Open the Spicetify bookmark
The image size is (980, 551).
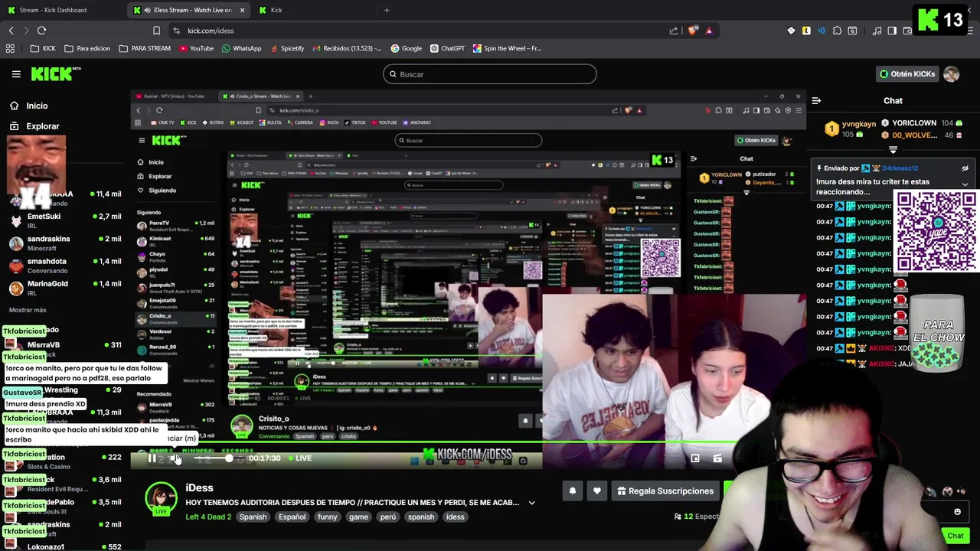coord(286,48)
